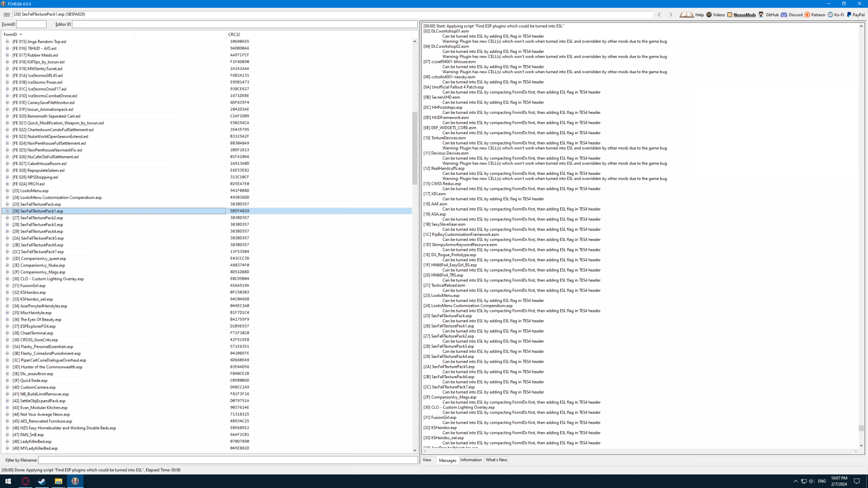This screenshot has height=488, width=868.
Task: Expand the LooksMenu.esp plugin node
Action: tap(7, 191)
